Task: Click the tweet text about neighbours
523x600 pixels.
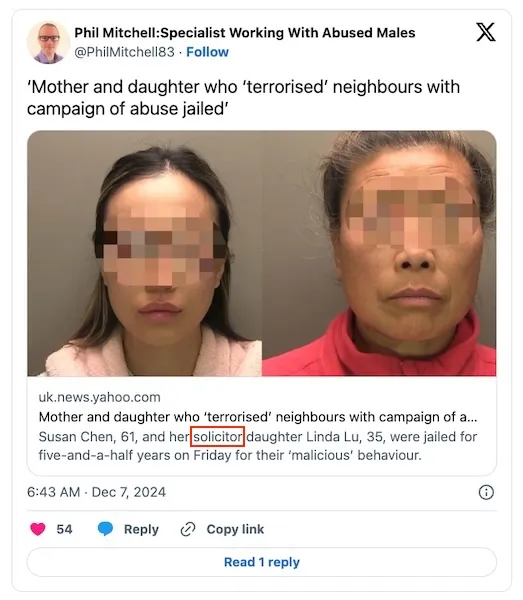Action: [x=243, y=98]
